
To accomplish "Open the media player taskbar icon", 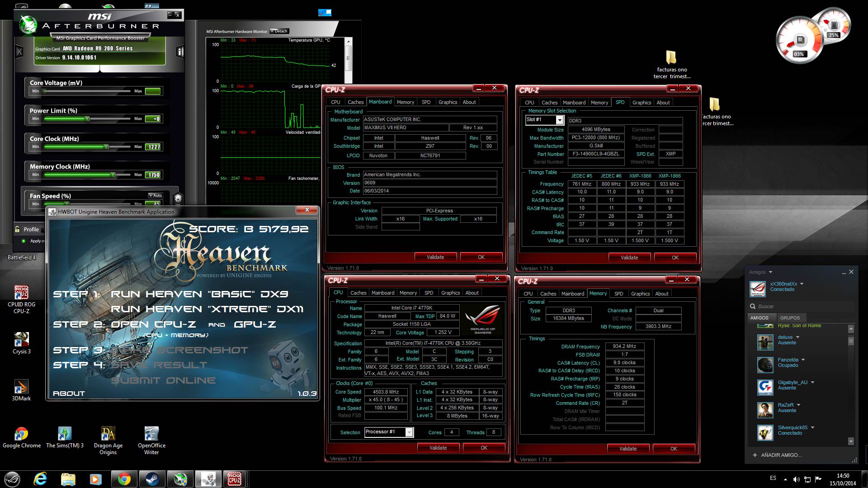I will point(95,479).
